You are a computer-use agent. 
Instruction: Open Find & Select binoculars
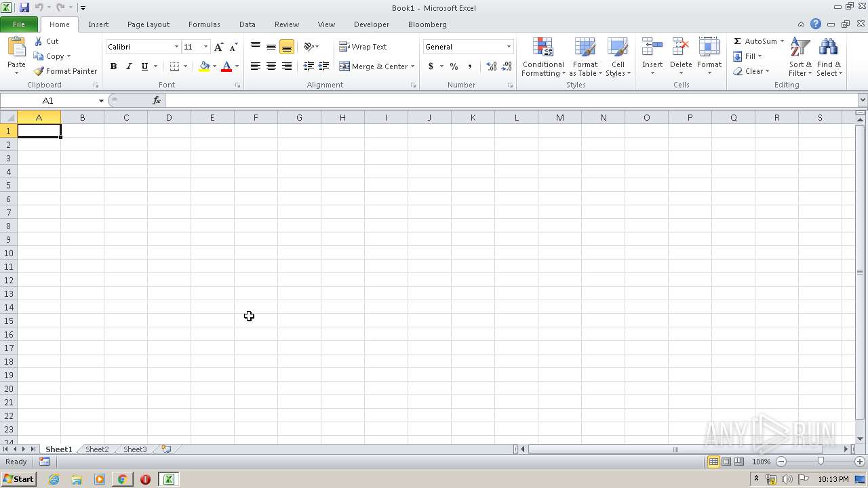click(x=829, y=58)
